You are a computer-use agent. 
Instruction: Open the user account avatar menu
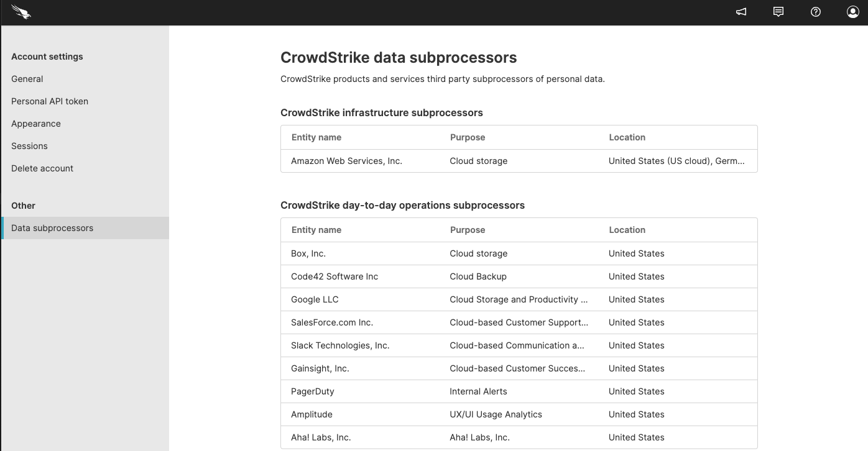[852, 11]
